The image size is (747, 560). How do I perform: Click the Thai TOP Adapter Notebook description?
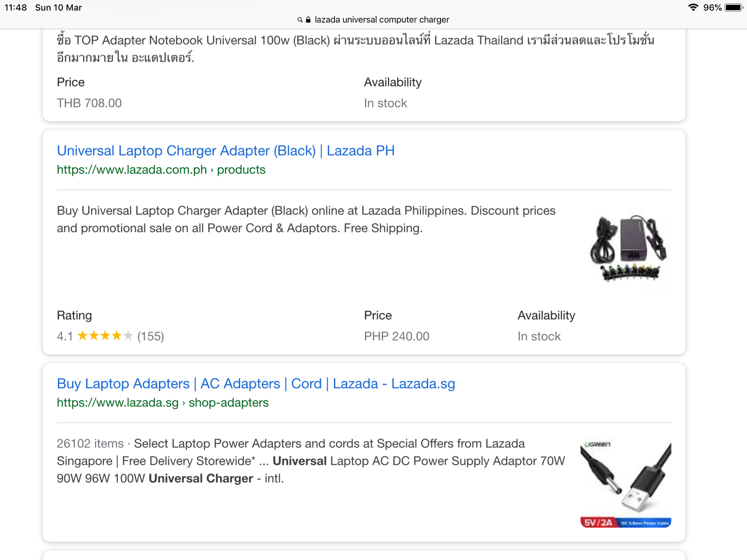(356, 49)
